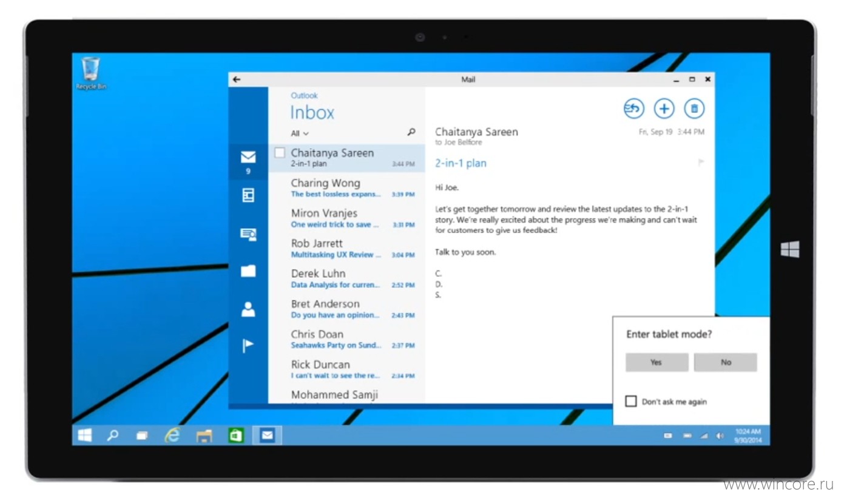The width and height of the screenshot is (844, 504).
Task: Open the email from Derek Luhn
Action: tap(346, 279)
